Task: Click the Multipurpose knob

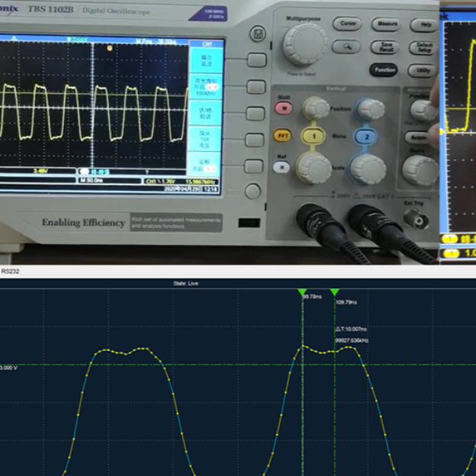Action: pos(305,43)
